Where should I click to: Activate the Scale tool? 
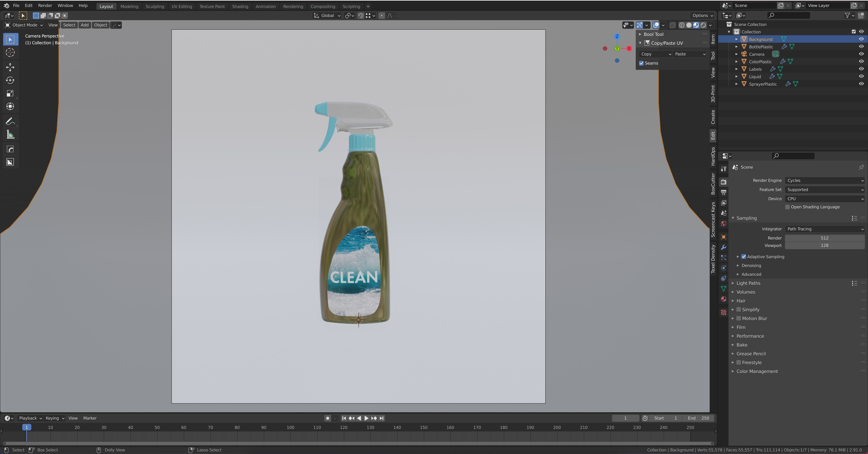10,93
